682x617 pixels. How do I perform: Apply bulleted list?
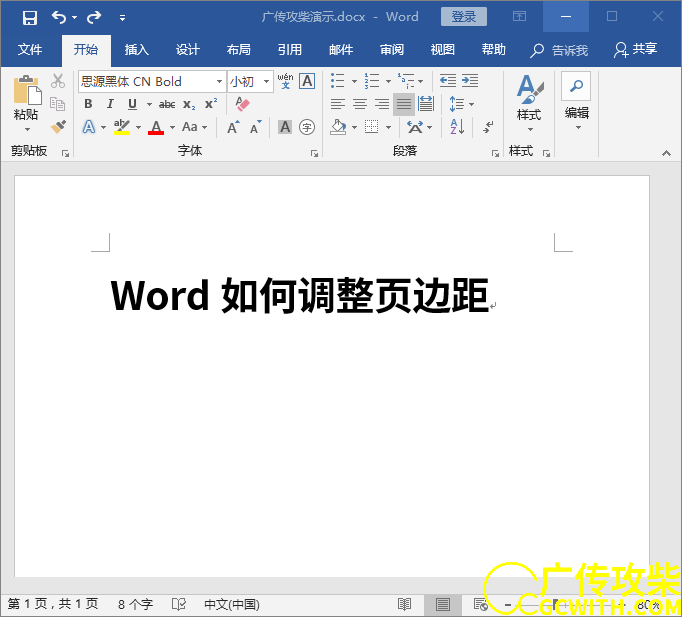pos(338,81)
